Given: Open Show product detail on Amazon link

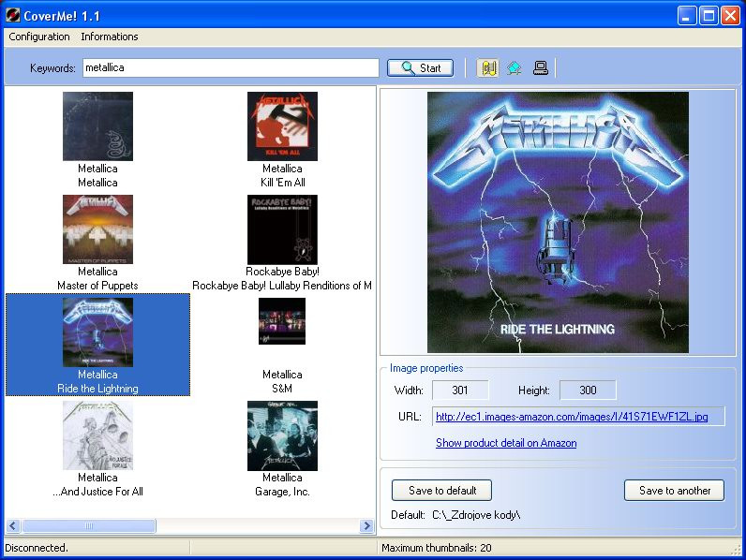Looking at the screenshot, I should [x=506, y=443].
